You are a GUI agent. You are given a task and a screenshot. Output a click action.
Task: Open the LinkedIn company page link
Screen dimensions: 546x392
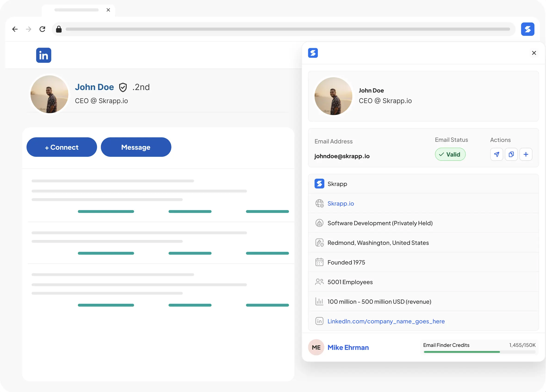coord(386,321)
